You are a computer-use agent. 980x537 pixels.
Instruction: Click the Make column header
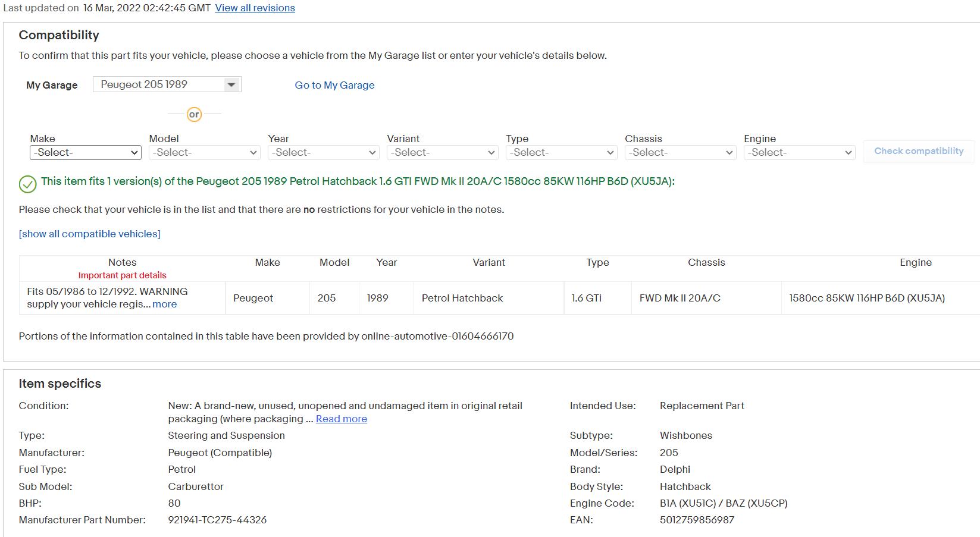(x=268, y=262)
